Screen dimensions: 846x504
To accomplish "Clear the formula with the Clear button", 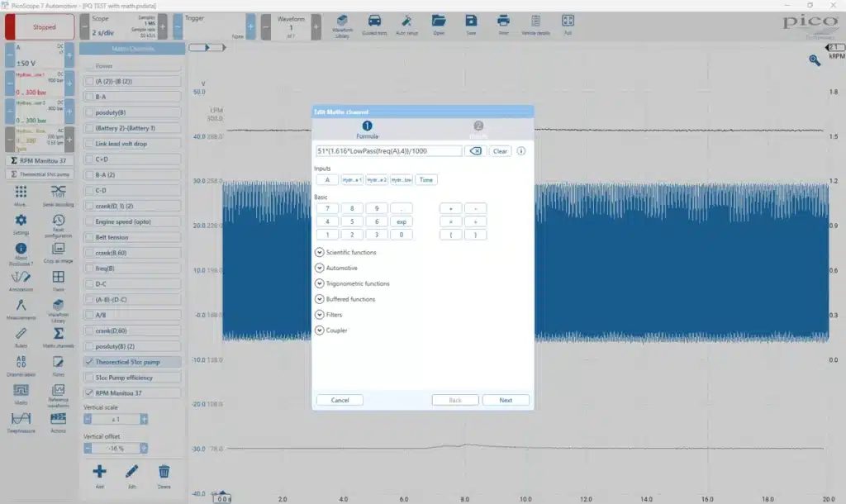I will coord(500,151).
